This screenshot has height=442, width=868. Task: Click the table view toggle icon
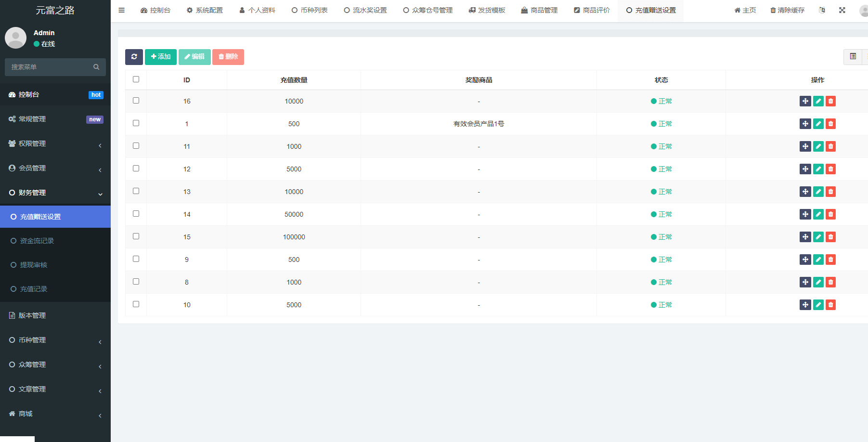point(853,57)
